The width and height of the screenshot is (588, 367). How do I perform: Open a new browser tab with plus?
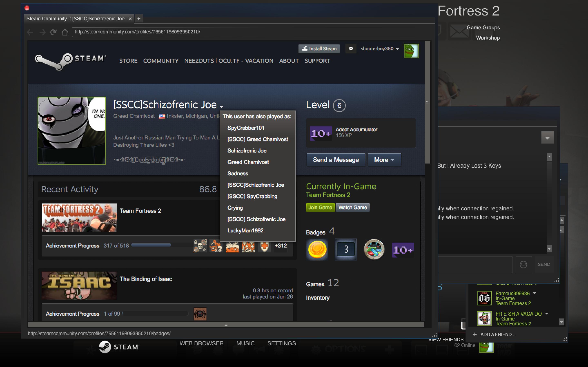point(139,19)
